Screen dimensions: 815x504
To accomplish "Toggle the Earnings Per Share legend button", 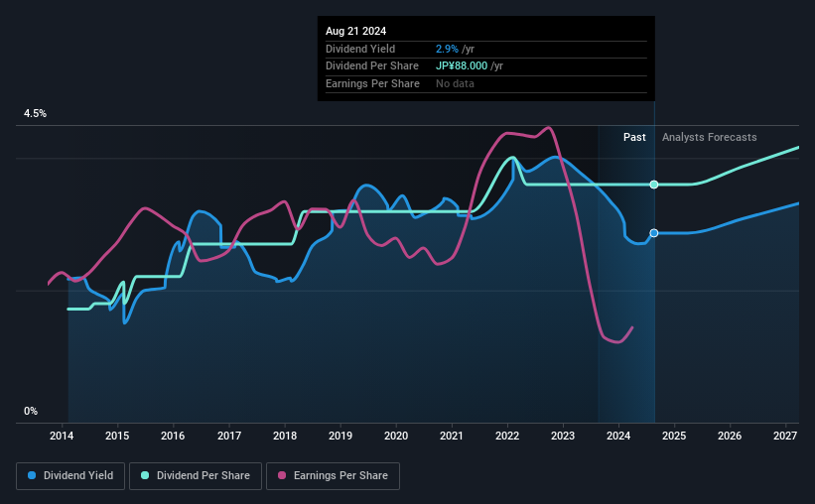I will [333, 476].
